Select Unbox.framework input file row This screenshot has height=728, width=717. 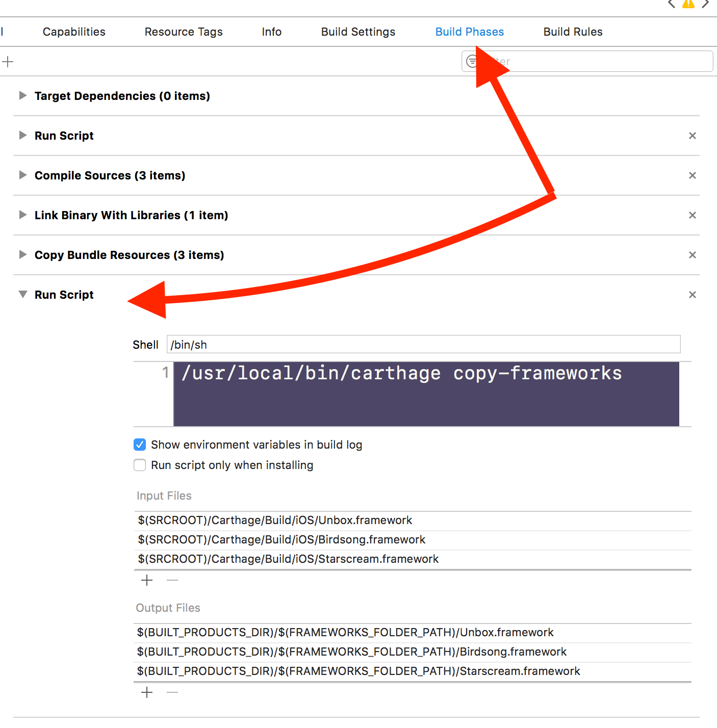[x=413, y=521]
